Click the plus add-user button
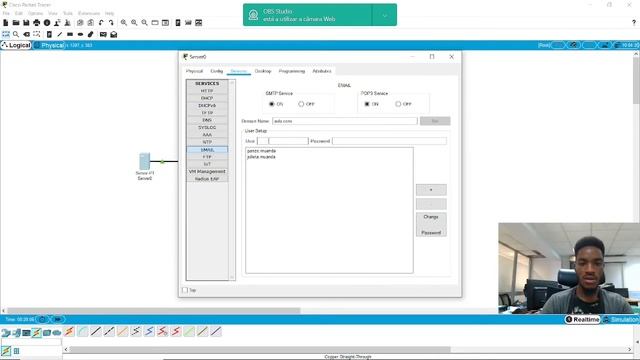Image resolution: width=640 pixels, height=360 pixels. [x=431, y=190]
